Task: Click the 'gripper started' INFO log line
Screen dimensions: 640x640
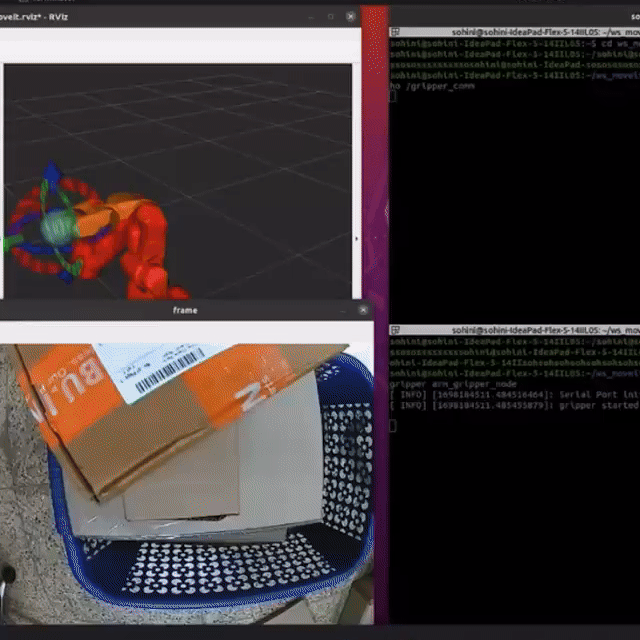Action: [515, 405]
